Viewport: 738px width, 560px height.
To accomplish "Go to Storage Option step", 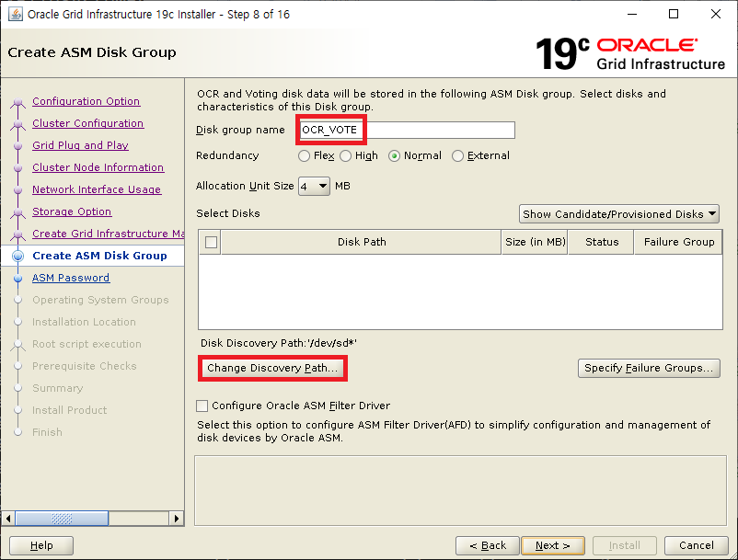I will click(72, 211).
